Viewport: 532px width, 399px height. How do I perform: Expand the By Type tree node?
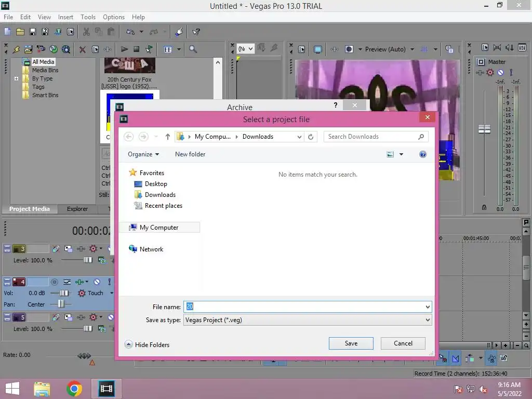pos(16,78)
